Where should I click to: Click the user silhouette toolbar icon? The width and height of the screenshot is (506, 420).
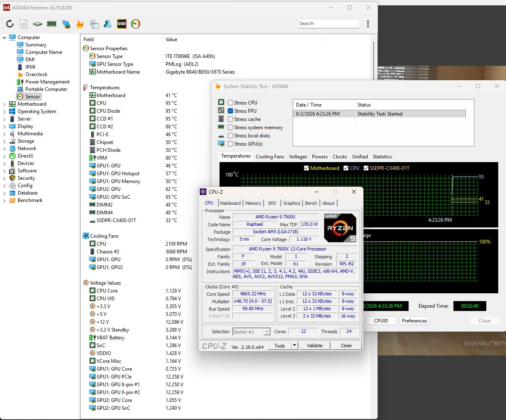coord(108,24)
